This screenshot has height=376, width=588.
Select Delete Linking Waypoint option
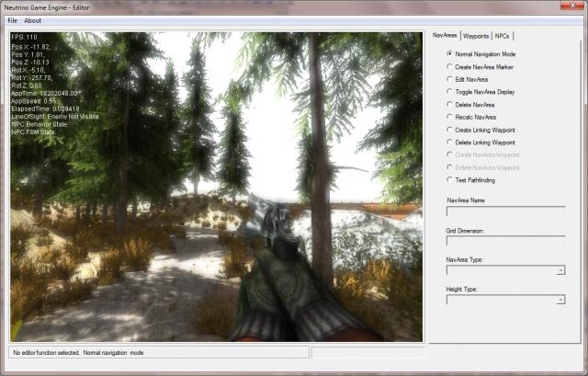click(449, 142)
